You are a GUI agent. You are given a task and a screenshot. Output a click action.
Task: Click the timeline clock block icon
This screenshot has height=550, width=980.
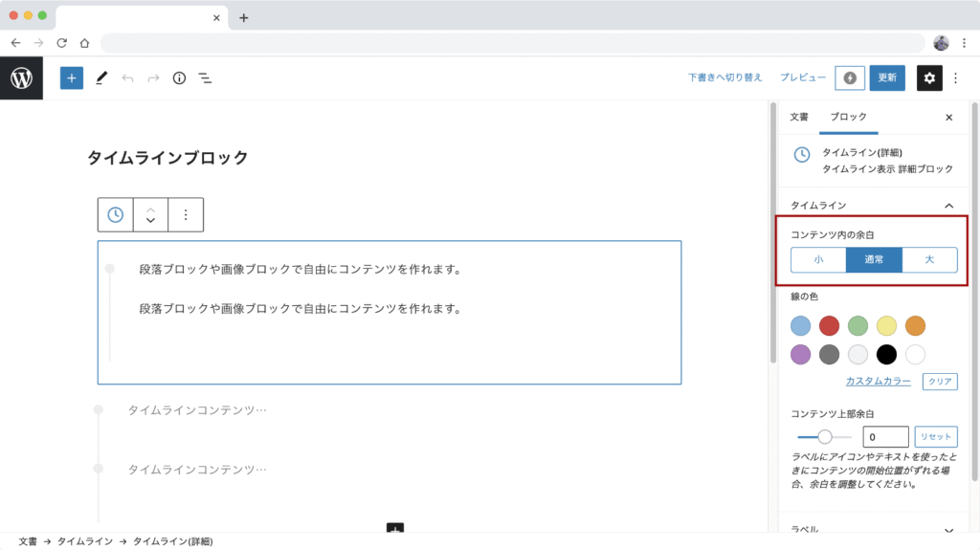[x=116, y=215]
